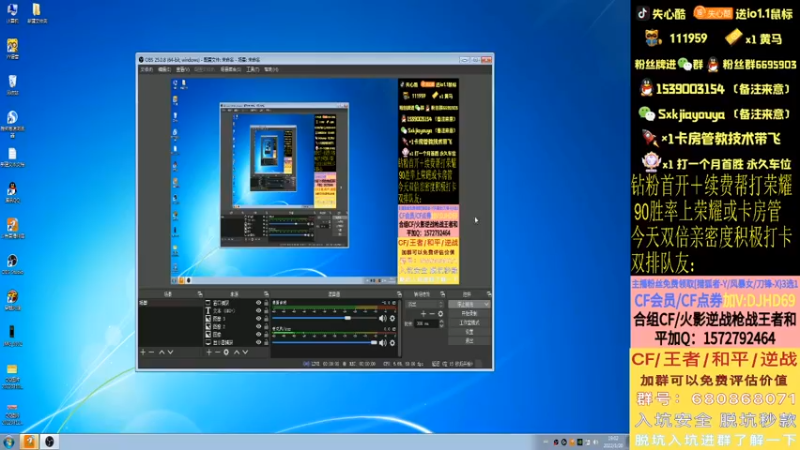
Task: Decrease transition duration with down arrow
Action: [x=441, y=326]
